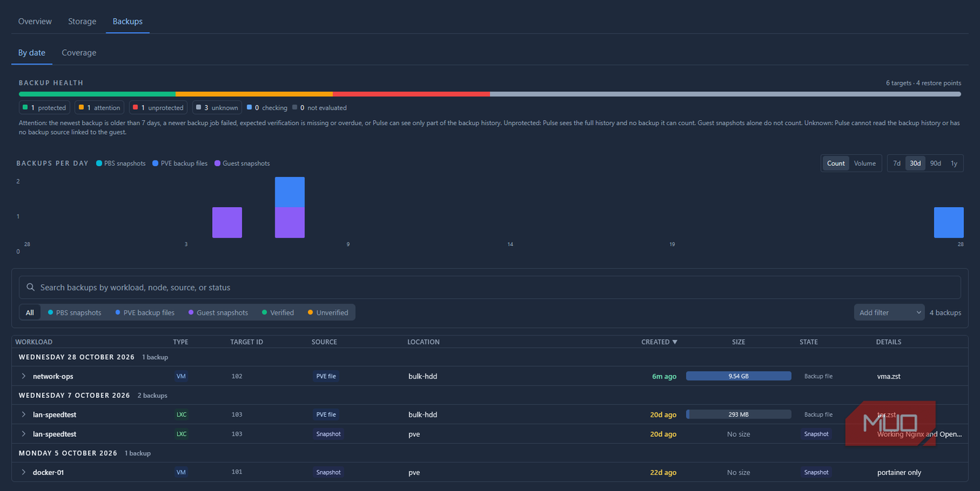The width and height of the screenshot is (980, 491).
Task: Toggle chart mode to Count
Action: tap(836, 163)
